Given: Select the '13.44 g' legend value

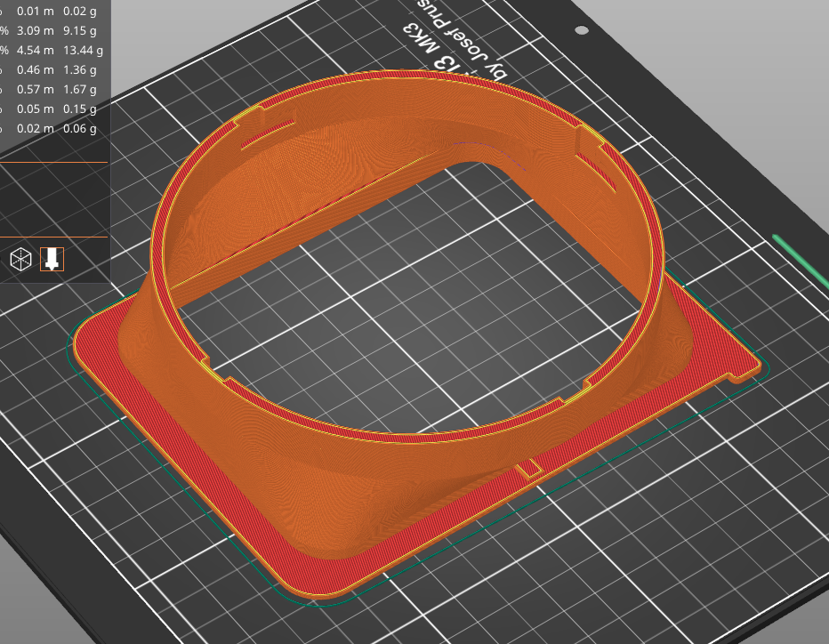Looking at the screenshot, I should coord(83,50).
